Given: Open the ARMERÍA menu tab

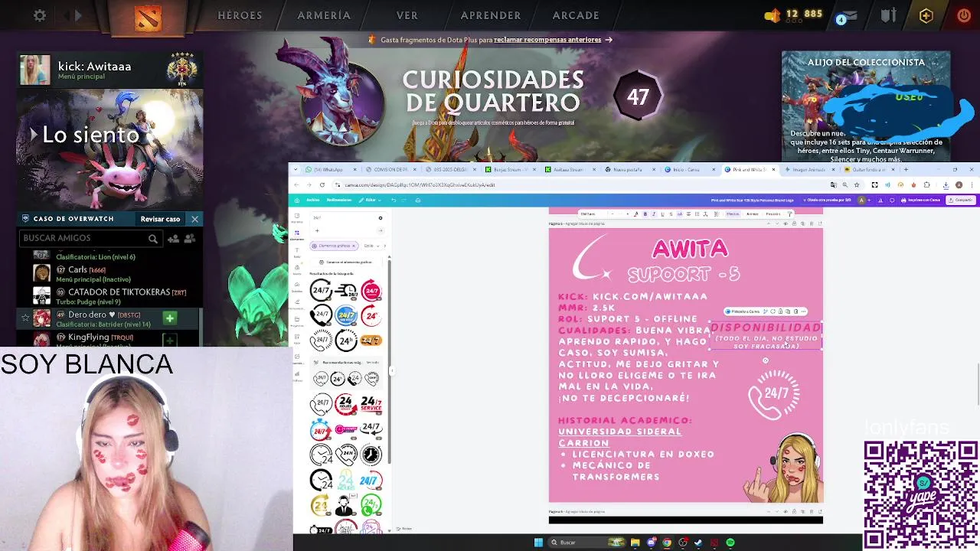Looking at the screenshot, I should 324,15.
